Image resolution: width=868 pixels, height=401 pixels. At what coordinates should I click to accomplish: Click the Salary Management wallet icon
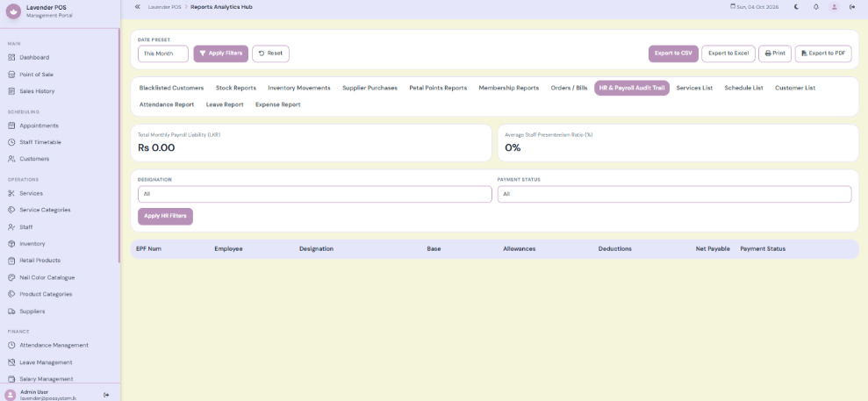click(x=11, y=379)
